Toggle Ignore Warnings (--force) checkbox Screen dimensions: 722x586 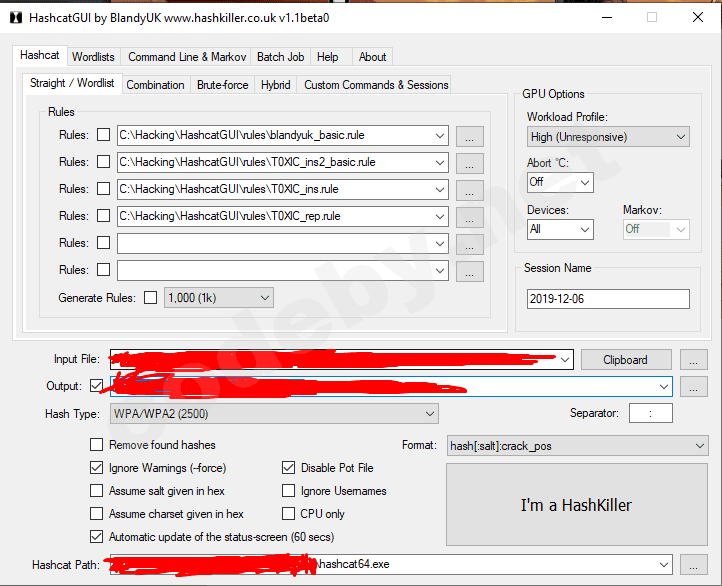click(97, 468)
